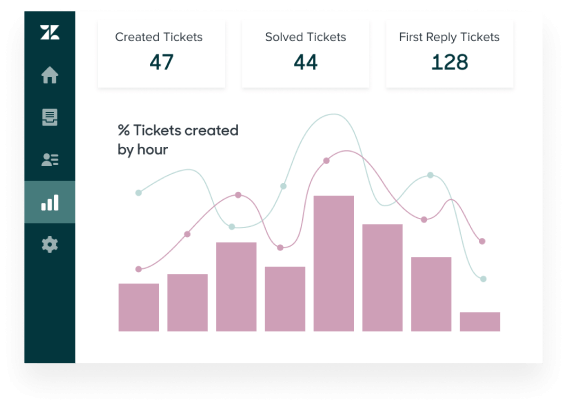Select the Reporting bar chart icon
Screen dimensions: 568x402
click(x=50, y=202)
